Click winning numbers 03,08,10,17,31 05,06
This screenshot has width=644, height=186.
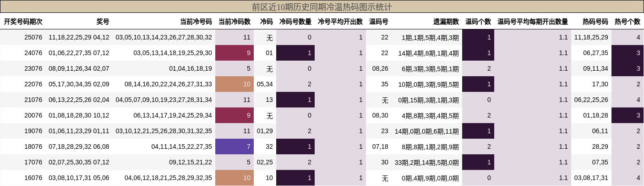tap(79, 178)
